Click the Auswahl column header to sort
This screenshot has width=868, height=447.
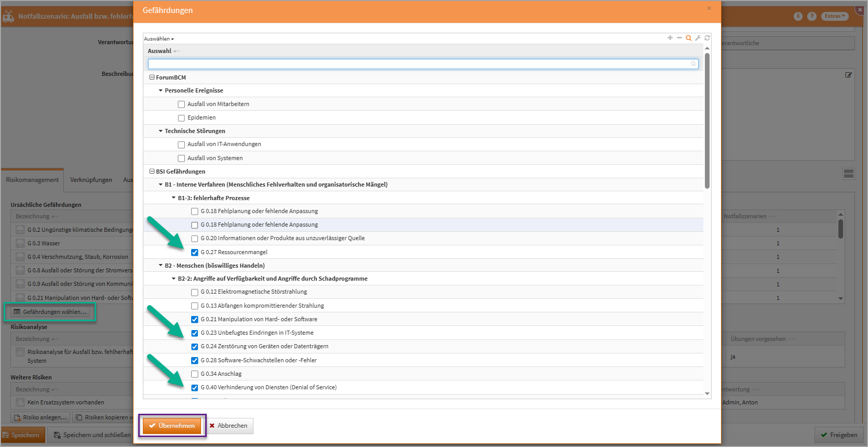[x=159, y=51]
